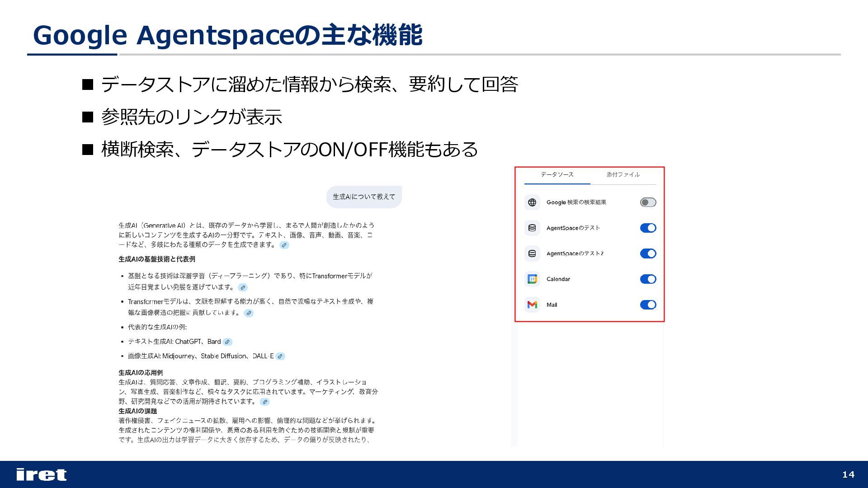This screenshot has height=488, width=868.
Task: Click the AgentSpaceのテスト2 label
Action: coord(575,253)
